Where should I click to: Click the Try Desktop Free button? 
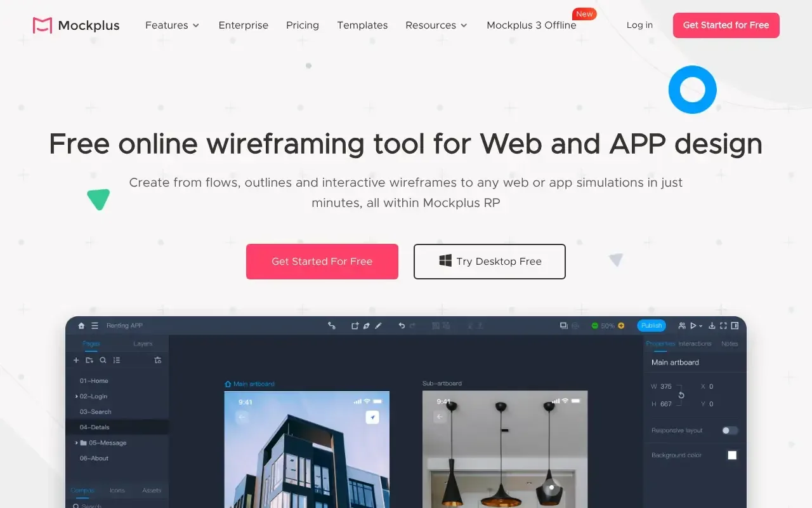(489, 262)
